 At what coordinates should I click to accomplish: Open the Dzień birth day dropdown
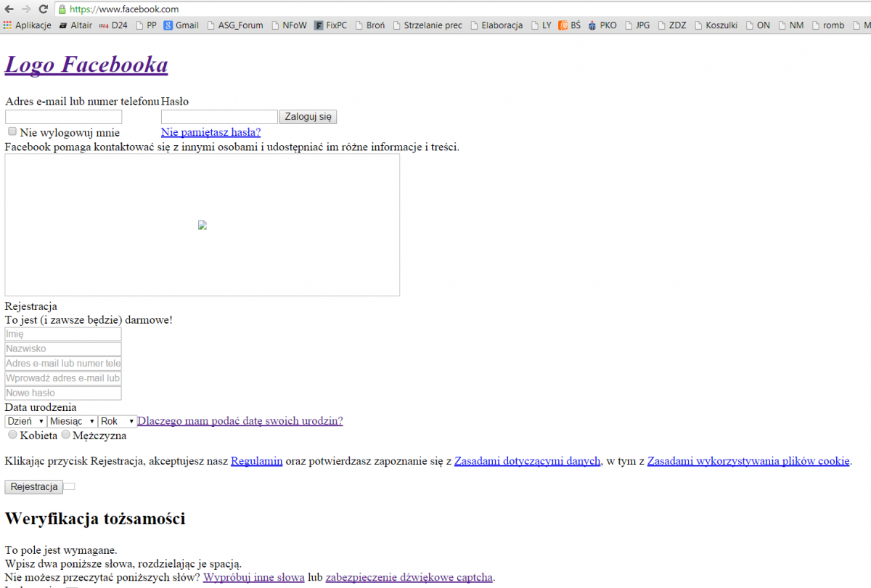pos(26,421)
